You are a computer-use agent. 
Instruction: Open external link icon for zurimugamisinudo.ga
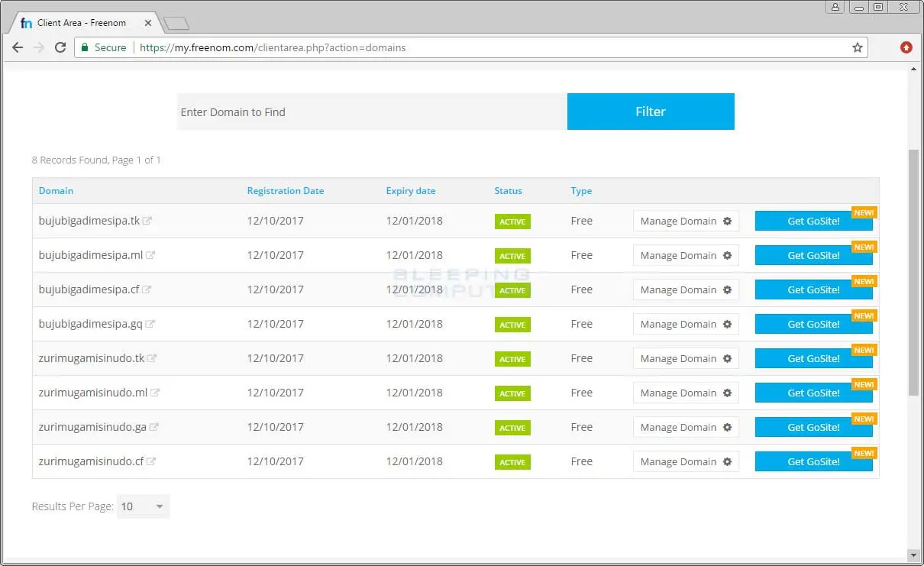click(x=153, y=427)
